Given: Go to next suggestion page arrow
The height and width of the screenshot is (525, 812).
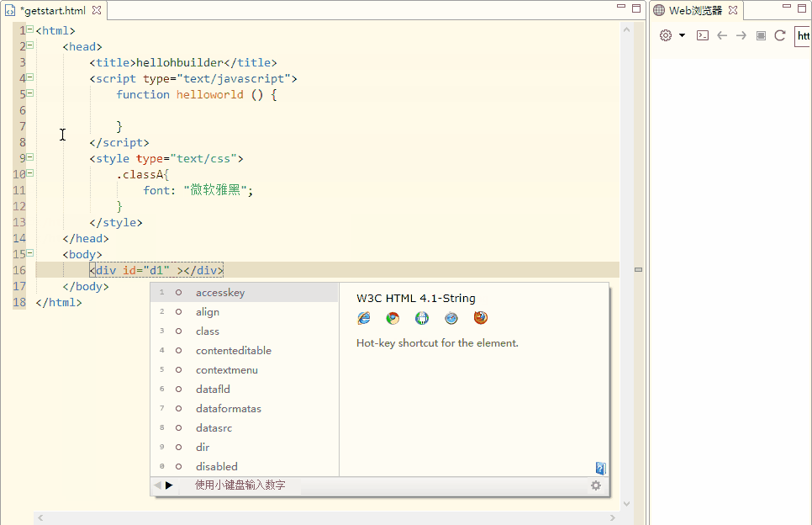Looking at the screenshot, I should pyautogui.click(x=169, y=485).
